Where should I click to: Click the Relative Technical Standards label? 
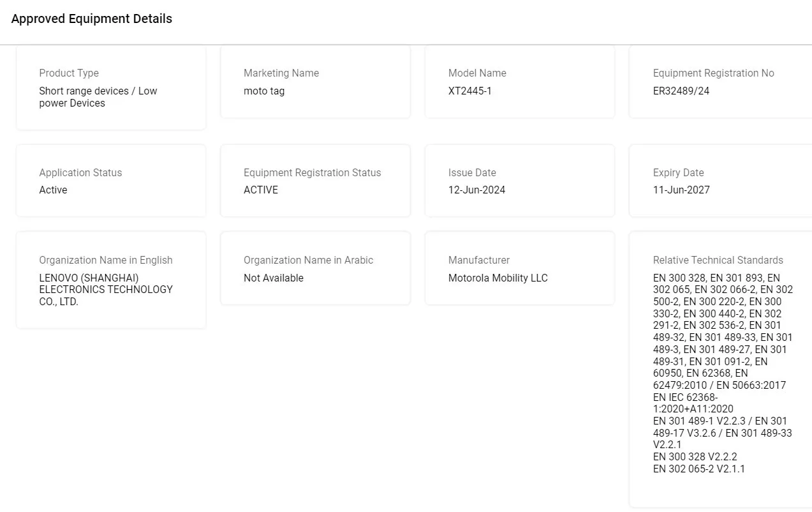718,260
